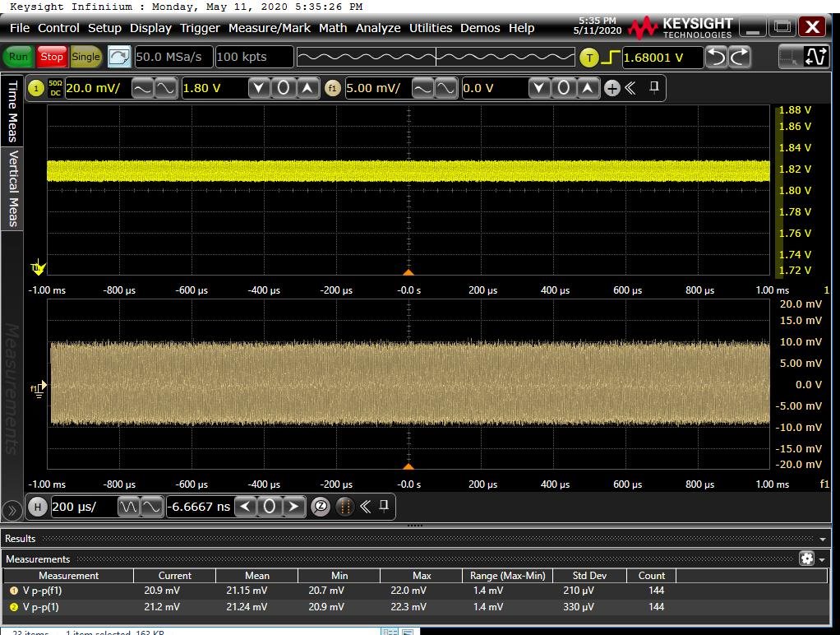The image size is (840, 635).
Task: Click the memory bar waveform overview
Action: (x=435, y=57)
